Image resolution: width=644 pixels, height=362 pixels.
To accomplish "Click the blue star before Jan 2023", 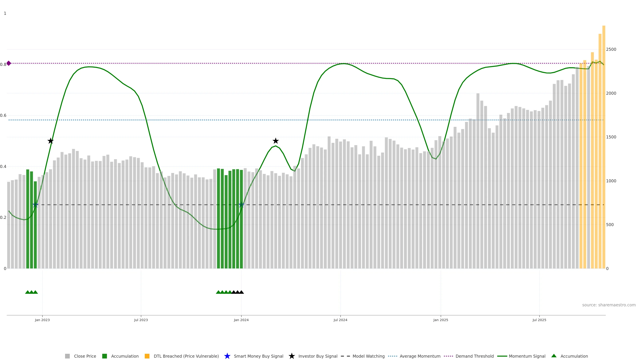I will 35,205.
